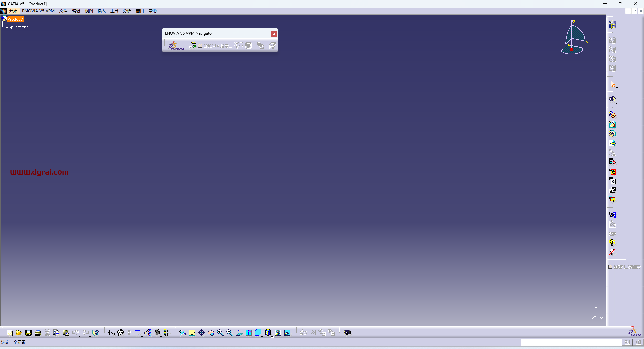This screenshot has height=349, width=644.
Task: Click the command input field in status bar
Action: click(x=570, y=342)
